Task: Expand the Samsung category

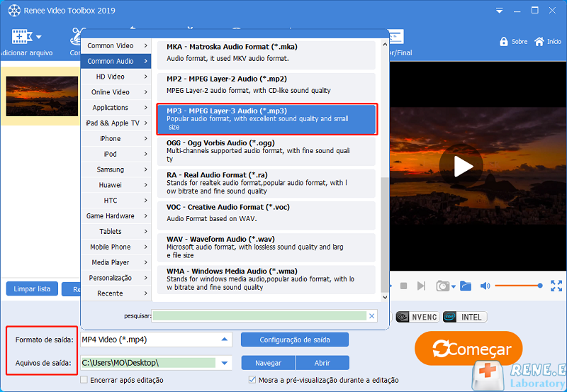Action: tap(116, 169)
